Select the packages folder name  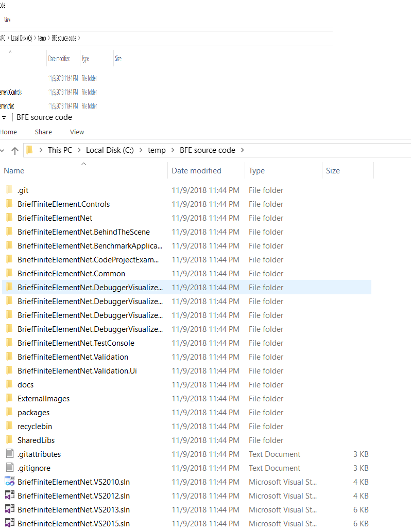coord(33,412)
